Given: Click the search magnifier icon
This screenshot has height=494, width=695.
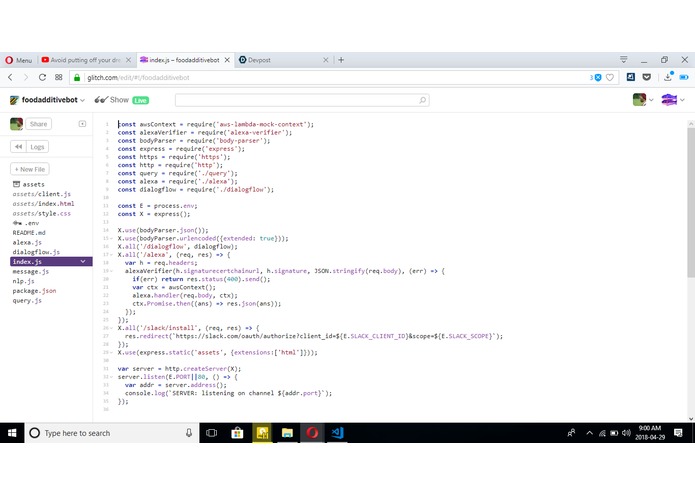Looking at the screenshot, I should pos(422,100).
